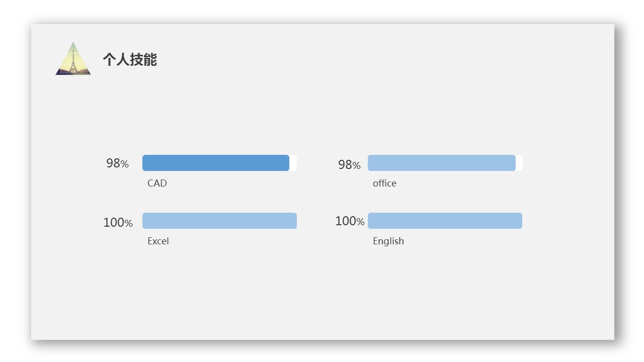Select the English progress bar
644x362 pixels.
point(445,221)
